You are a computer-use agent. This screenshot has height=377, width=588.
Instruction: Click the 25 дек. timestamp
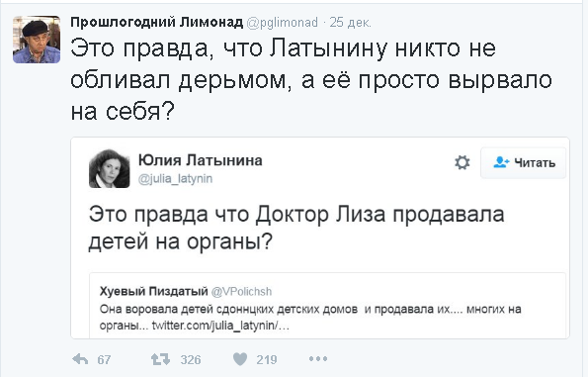pos(350,23)
